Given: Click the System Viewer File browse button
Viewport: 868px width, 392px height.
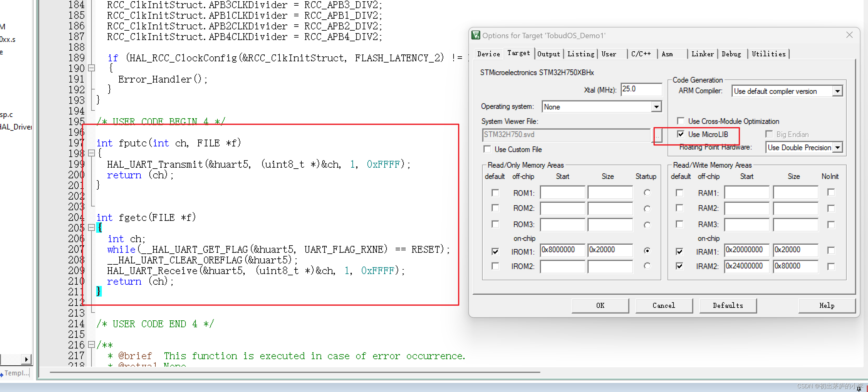Looking at the screenshot, I should pyautogui.click(x=657, y=135).
